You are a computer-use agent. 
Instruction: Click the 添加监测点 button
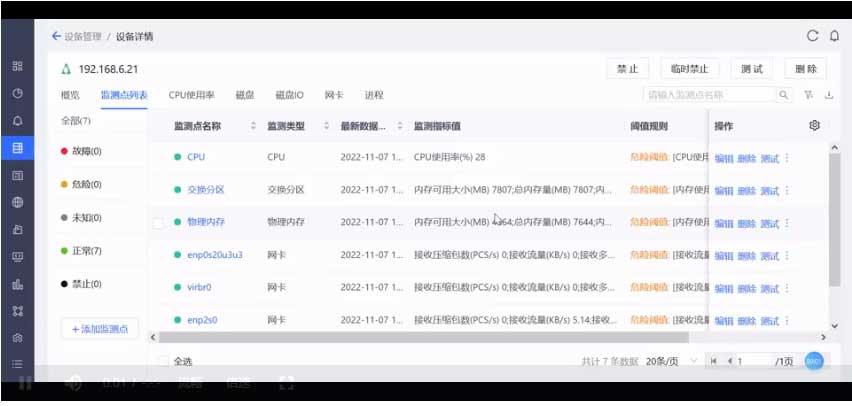tap(100, 329)
